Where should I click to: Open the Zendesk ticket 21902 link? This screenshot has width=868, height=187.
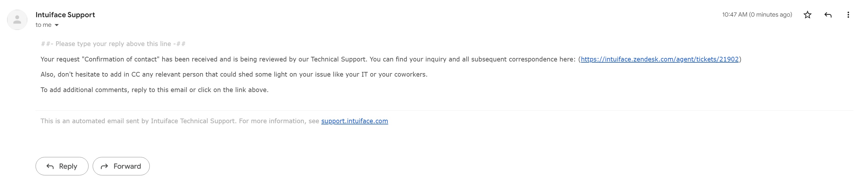pyautogui.click(x=660, y=59)
